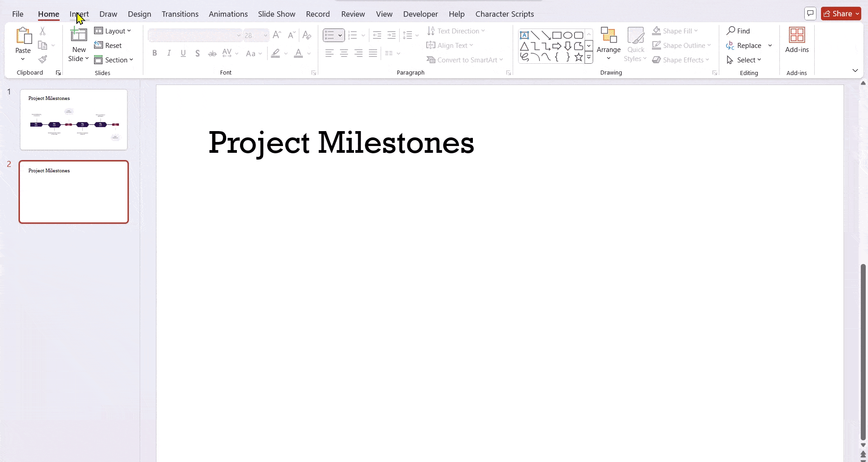Screen dimensions: 868x462
Task: Select the star shape in the shapes gallery
Action: point(578,57)
